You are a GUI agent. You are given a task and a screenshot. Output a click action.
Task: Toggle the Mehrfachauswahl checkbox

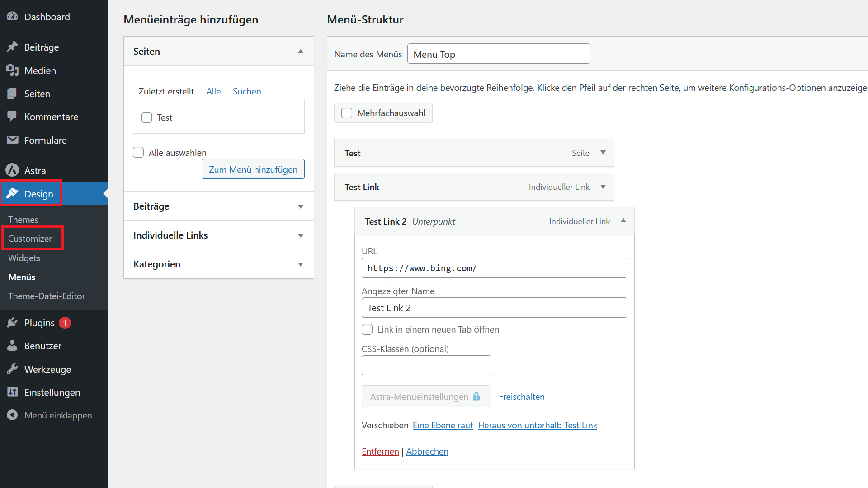346,113
